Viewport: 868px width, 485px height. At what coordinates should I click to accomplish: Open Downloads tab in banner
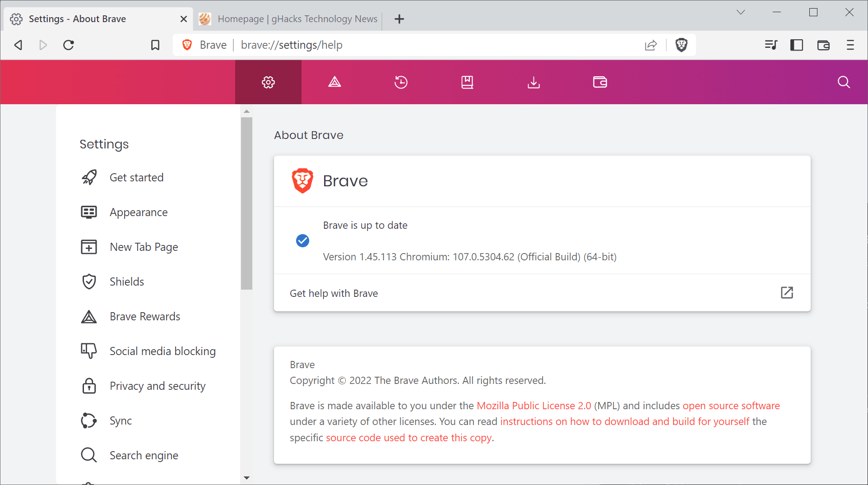534,82
